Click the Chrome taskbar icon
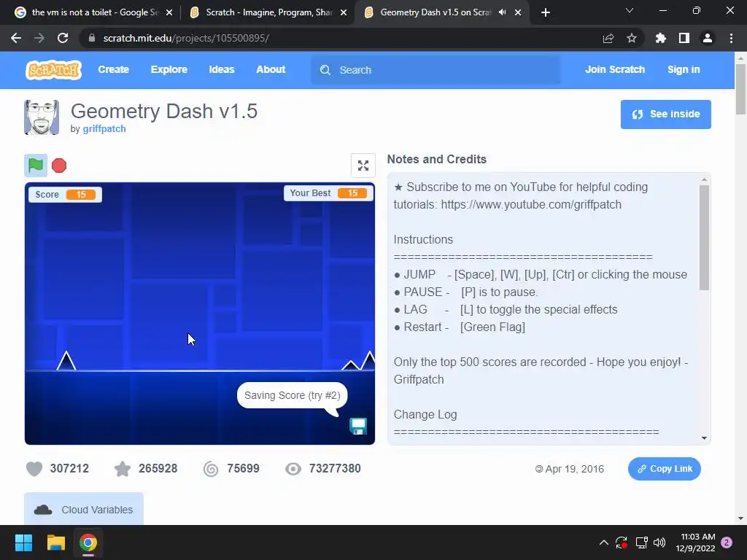 (88, 542)
